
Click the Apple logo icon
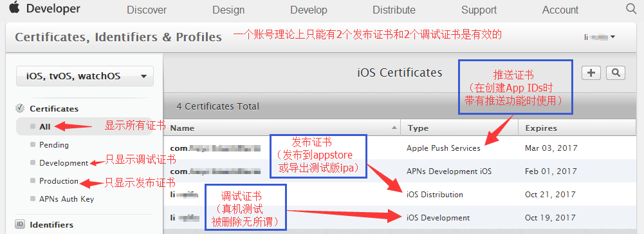click(x=14, y=7)
